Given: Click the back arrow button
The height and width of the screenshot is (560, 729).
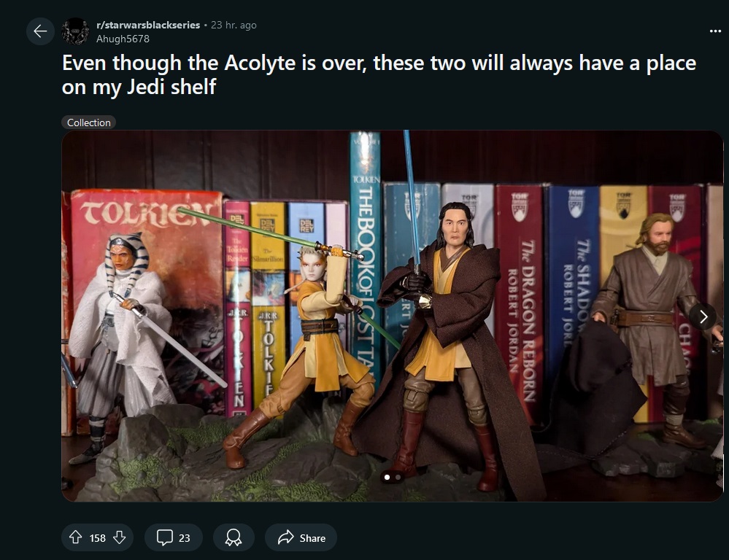Looking at the screenshot, I should point(40,31).
